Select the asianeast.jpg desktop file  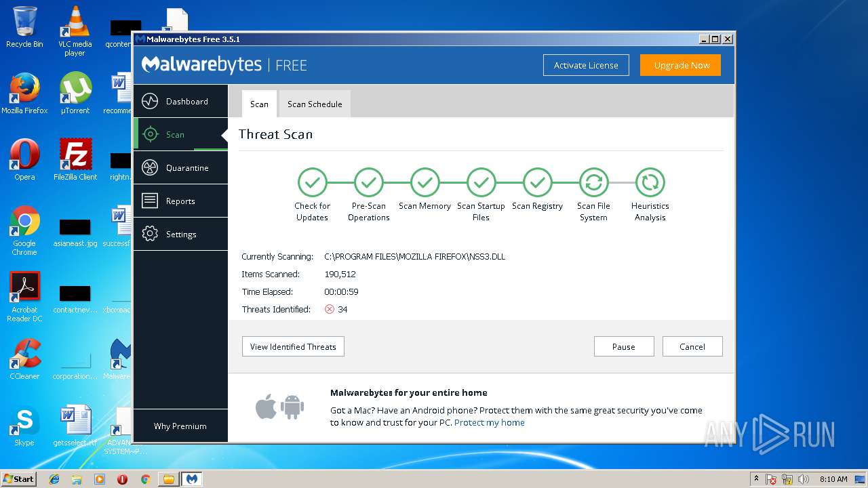pos(75,232)
